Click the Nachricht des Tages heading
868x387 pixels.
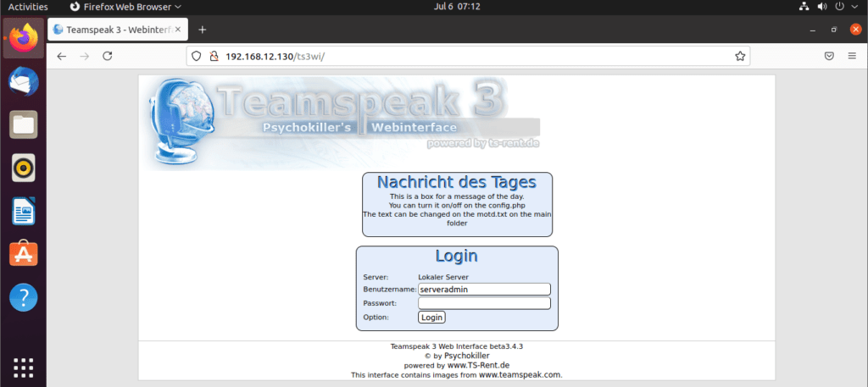(457, 182)
